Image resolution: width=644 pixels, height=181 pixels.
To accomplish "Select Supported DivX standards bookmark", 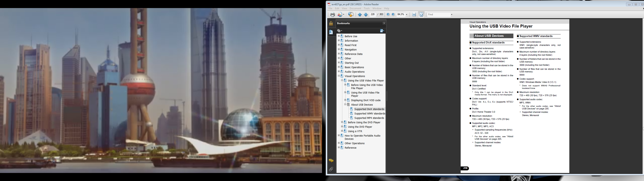I will pyautogui.click(x=369, y=109).
